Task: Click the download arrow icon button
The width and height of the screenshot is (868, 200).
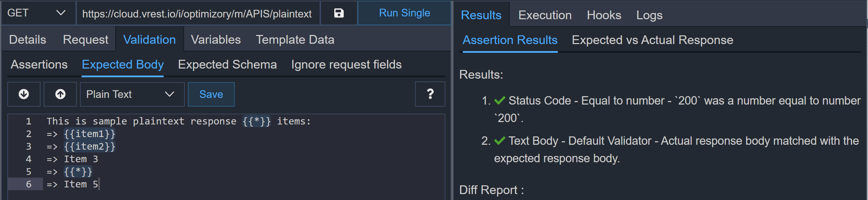Action: [24, 94]
